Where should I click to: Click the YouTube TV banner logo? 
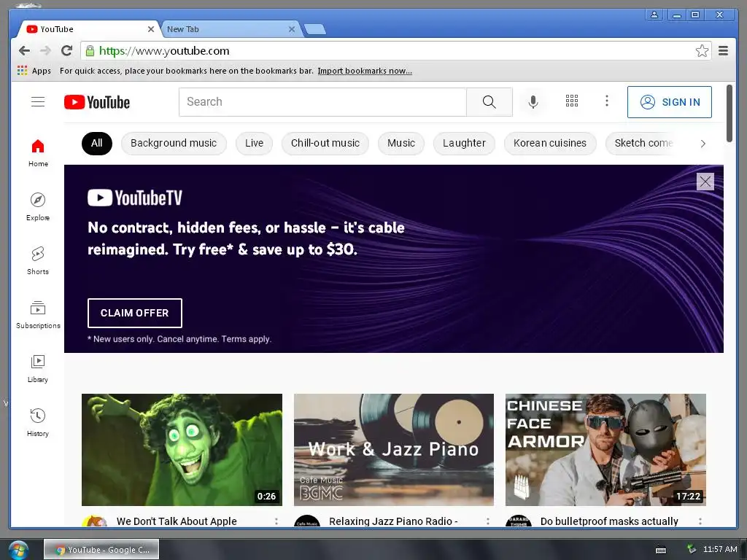point(135,198)
